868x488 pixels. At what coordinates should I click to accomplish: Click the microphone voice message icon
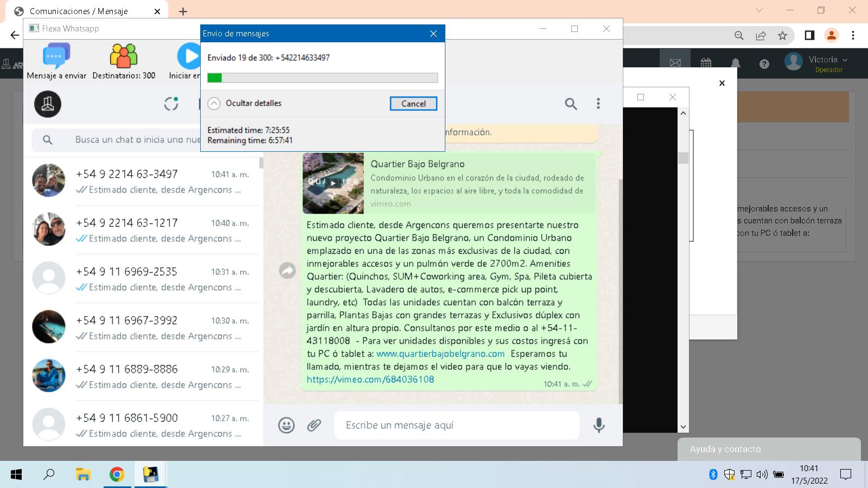tap(599, 425)
